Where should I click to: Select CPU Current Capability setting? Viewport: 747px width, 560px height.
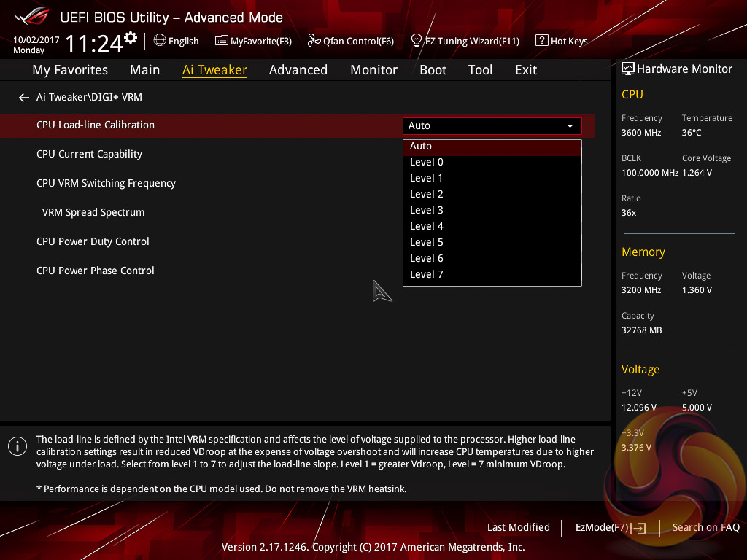pyautogui.click(x=90, y=155)
